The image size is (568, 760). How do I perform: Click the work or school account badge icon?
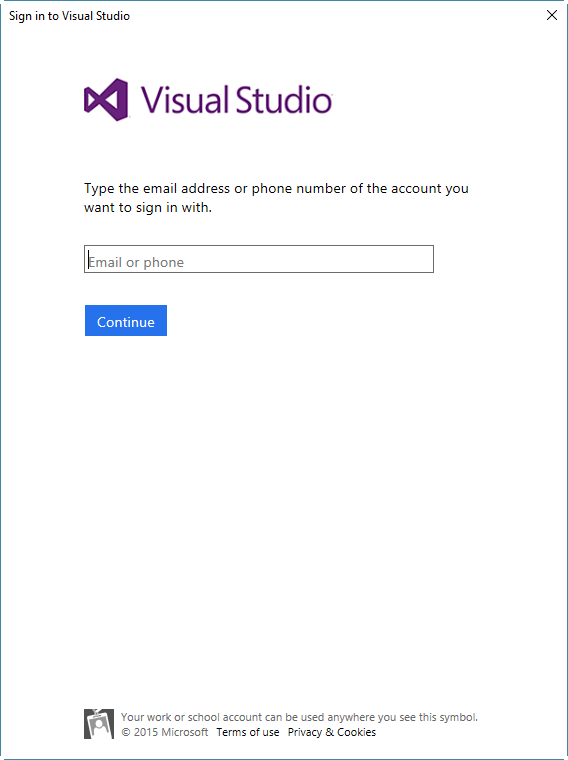(99, 724)
